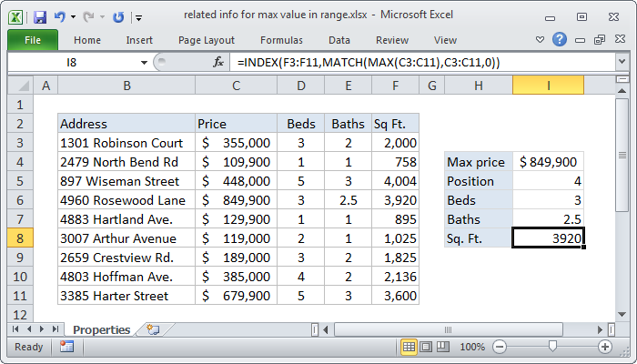637x364 pixels.
Task: Expand the formula bar
Action: pyautogui.click(x=621, y=62)
